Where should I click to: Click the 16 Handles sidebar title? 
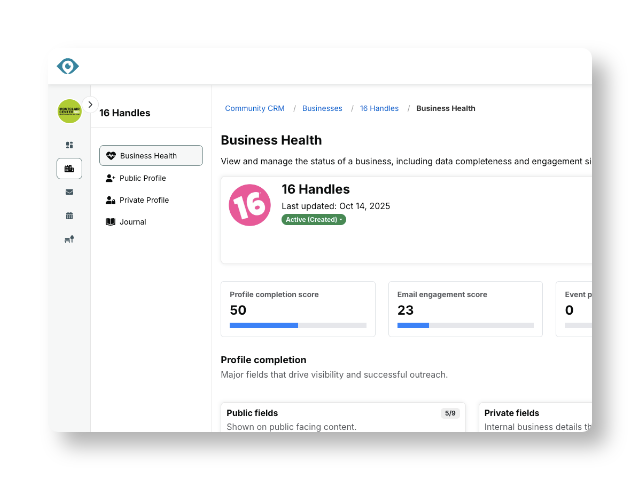(x=125, y=113)
